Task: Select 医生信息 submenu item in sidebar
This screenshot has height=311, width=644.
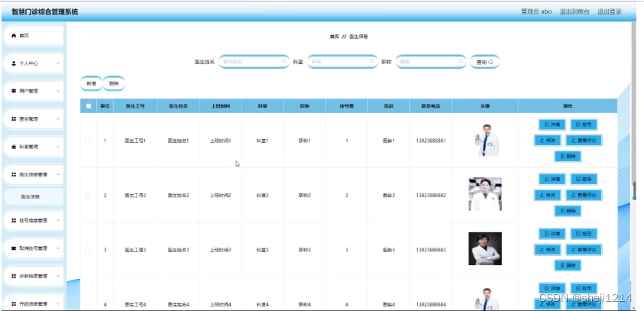Action: (34, 197)
